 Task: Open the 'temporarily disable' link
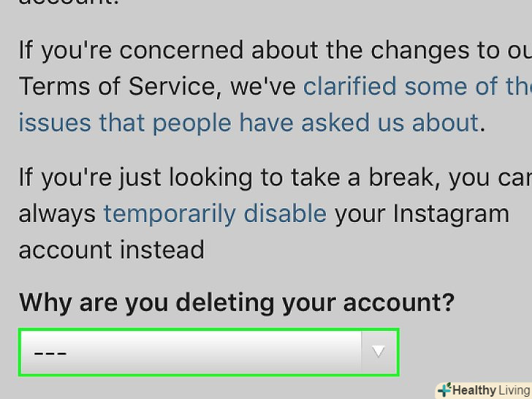(215, 213)
